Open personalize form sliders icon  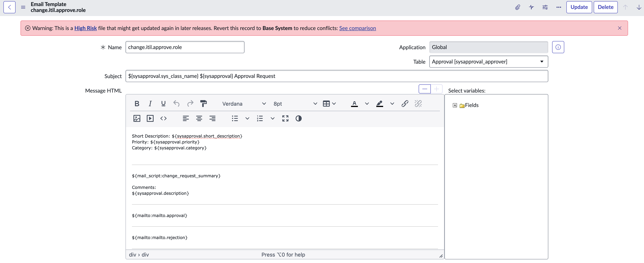[545, 7]
